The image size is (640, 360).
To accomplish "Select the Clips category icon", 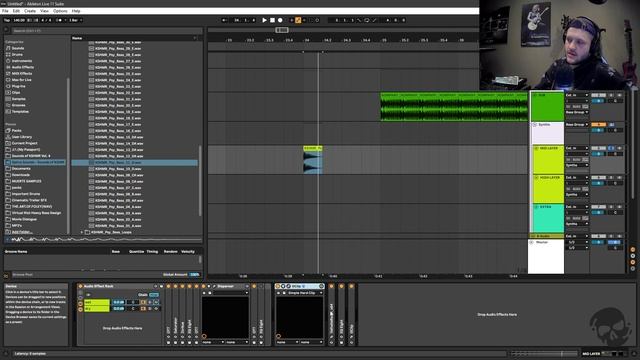I will pyautogui.click(x=8, y=92).
